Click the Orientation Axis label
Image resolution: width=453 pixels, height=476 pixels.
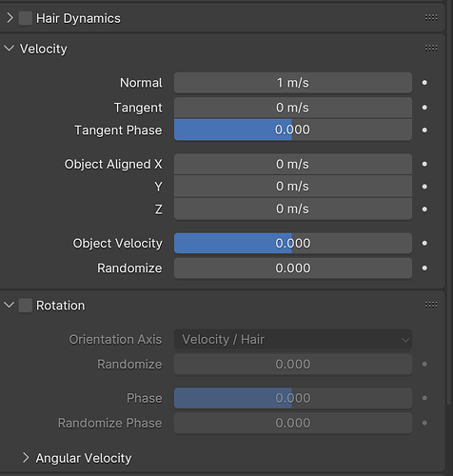115,340
